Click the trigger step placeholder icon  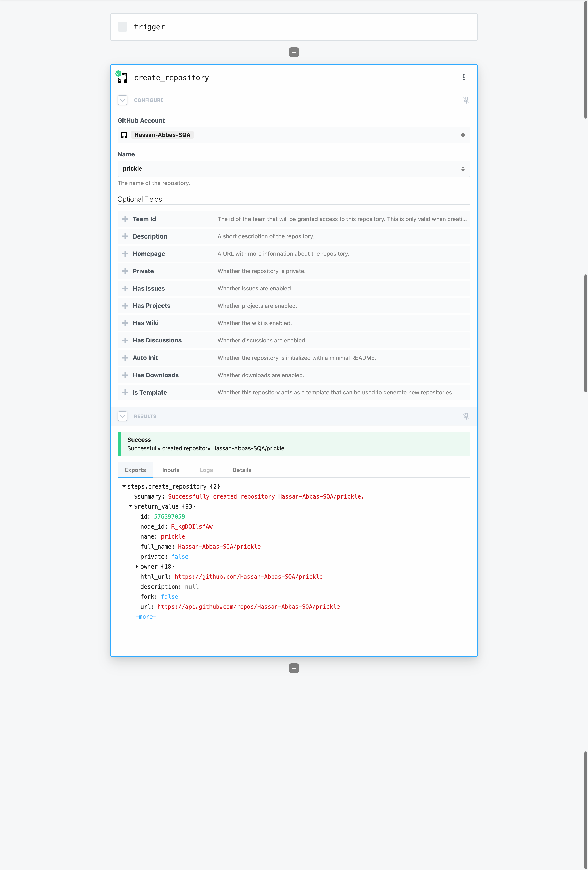(122, 27)
